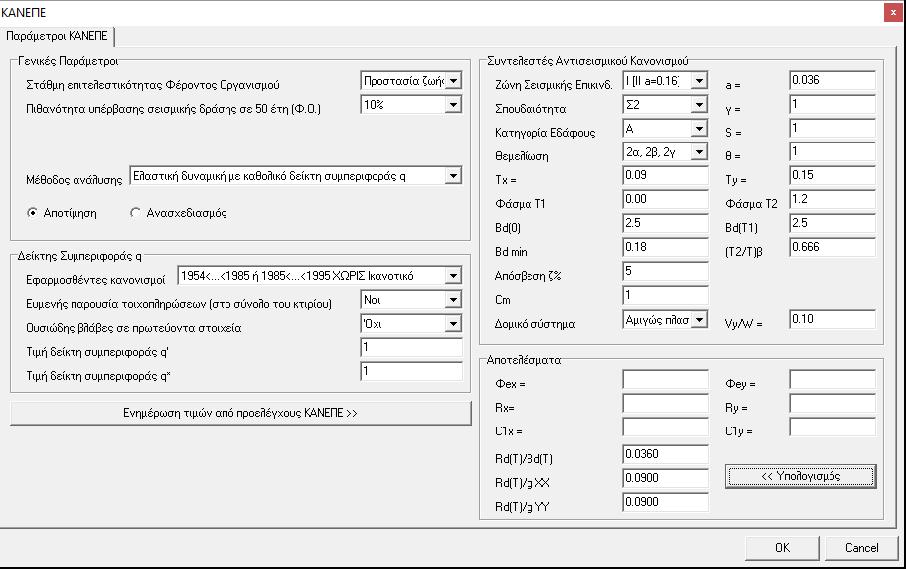Expand the Μέθοδος ανάλυσης combo box
This screenshot has width=906, height=569.
coord(296,176)
